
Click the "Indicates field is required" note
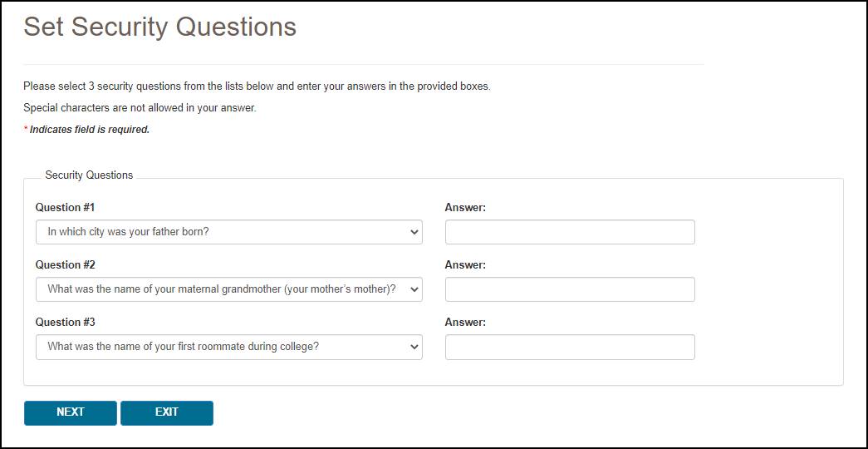(x=89, y=130)
